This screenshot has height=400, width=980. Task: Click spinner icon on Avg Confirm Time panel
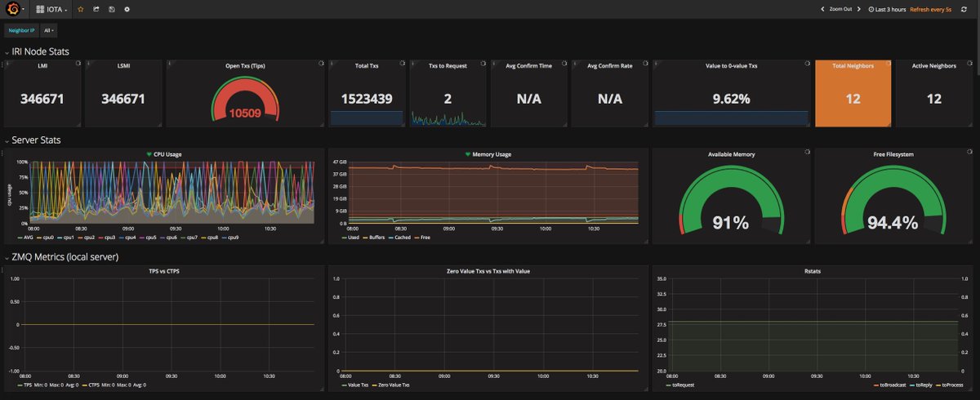(564, 63)
